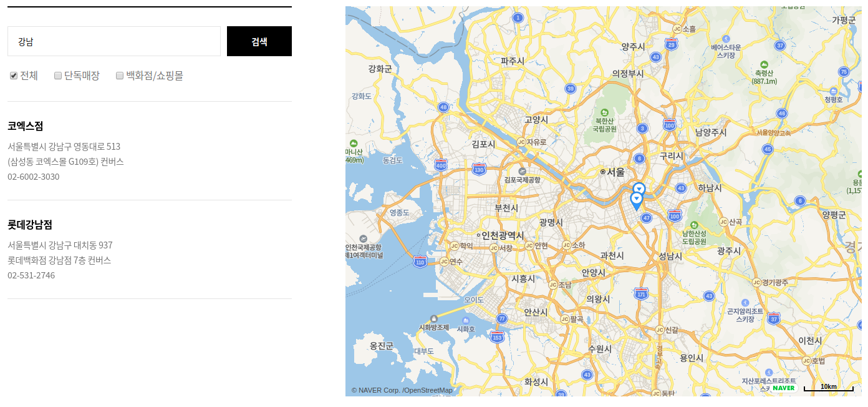Click the highway 153 shield
Screen dimensions: 868x407
(x=497, y=336)
